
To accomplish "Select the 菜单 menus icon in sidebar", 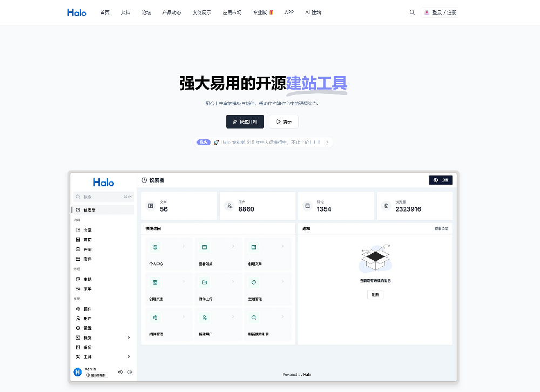I will click(x=78, y=289).
